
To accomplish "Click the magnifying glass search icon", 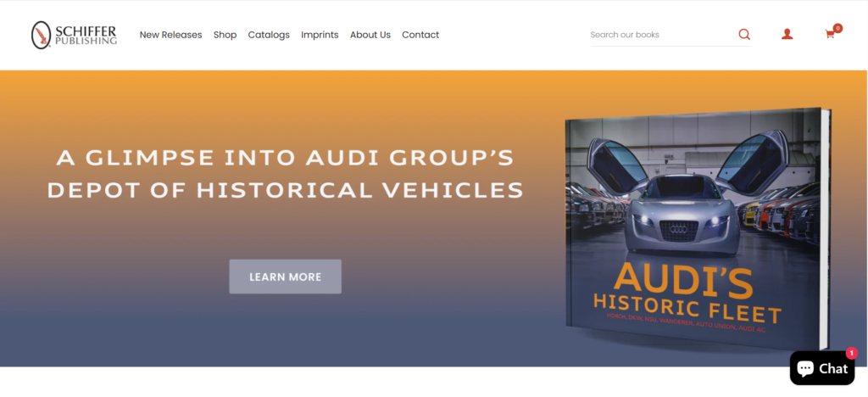I will 744,35.
